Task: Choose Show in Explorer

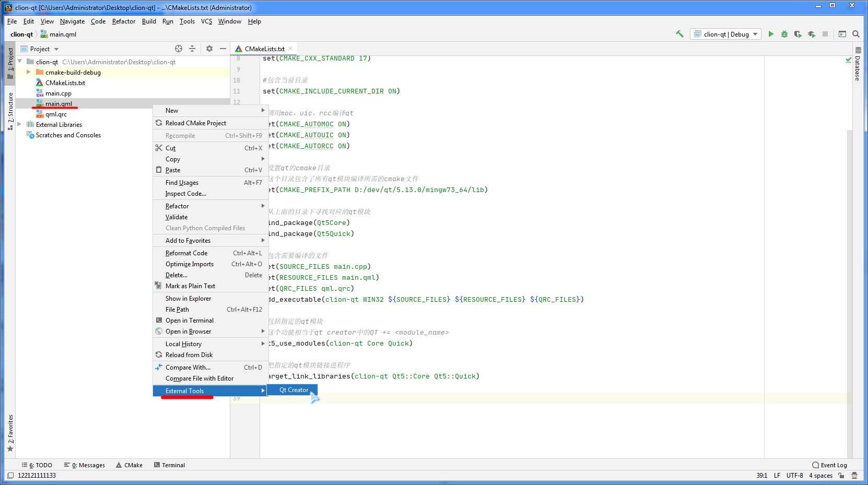Action: [210, 299]
